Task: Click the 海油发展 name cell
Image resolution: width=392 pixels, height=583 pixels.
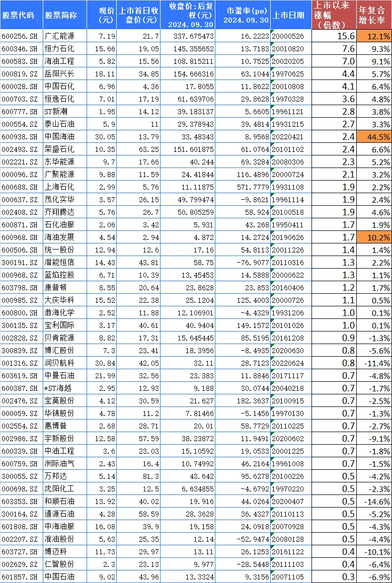Action: 65,237
